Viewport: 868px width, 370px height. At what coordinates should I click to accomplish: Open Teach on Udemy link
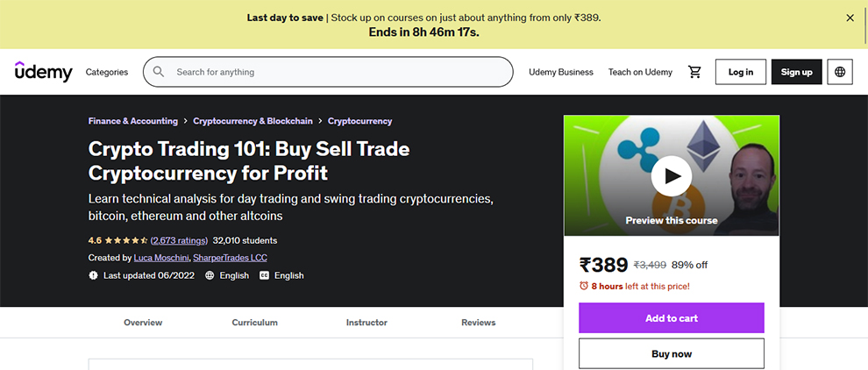click(x=640, y=72)
